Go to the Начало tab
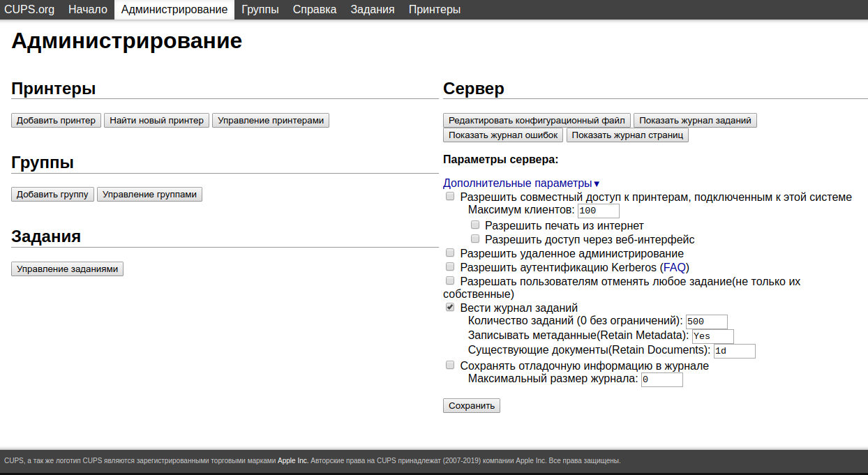The image size is (868, 475). tap(88, 9)
